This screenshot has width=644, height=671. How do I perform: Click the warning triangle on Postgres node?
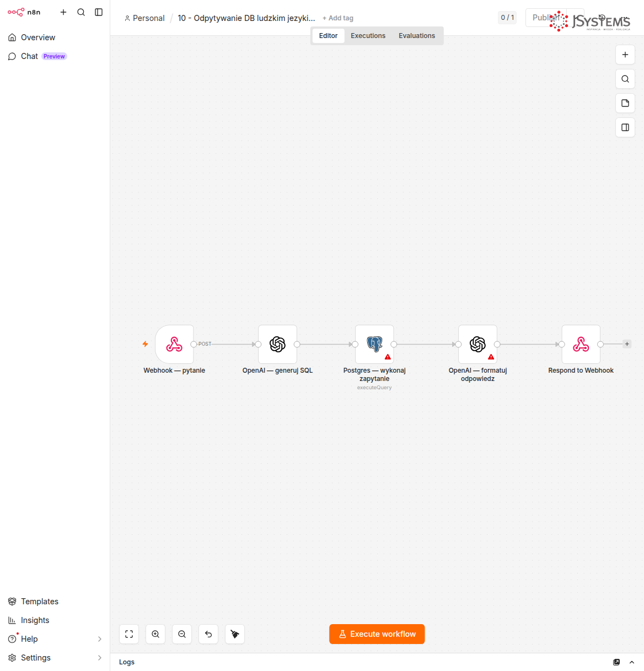(x=388, y=357)
